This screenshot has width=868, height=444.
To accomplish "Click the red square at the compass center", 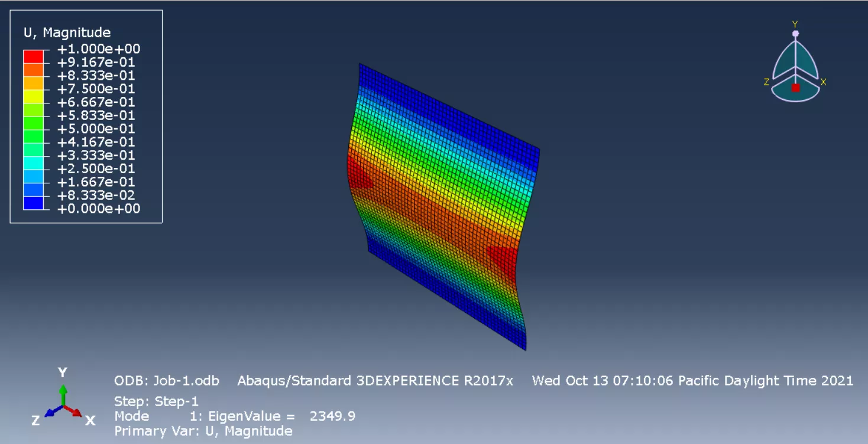I will coord(795,87).
